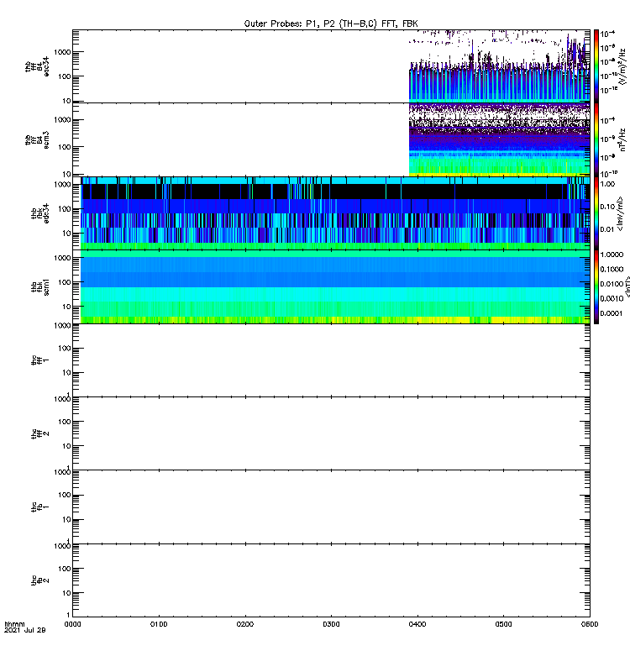
Task: Click the 1000 y-axis tick of thb fff edc34
Action: (62, 52)
